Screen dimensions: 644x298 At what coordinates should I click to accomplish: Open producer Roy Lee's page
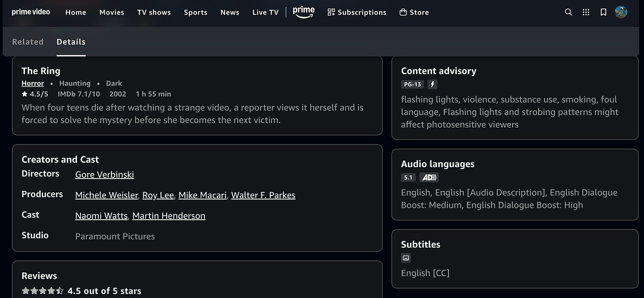coord(158,195)
